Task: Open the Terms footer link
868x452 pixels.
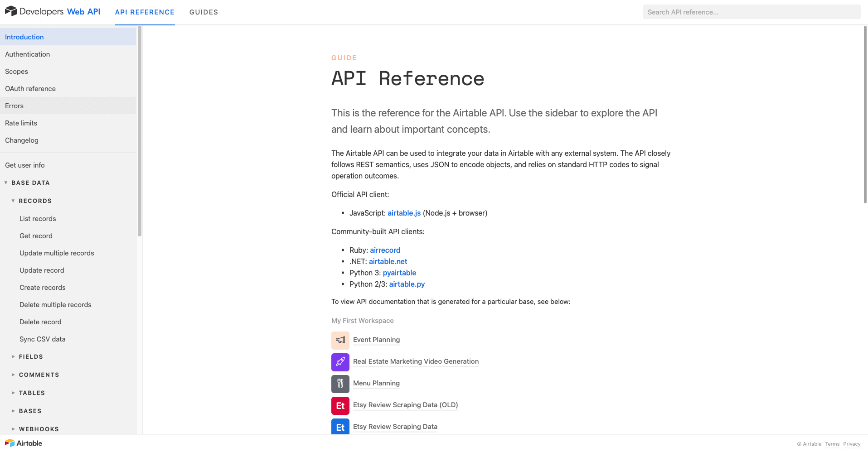Action: click(832, 444)
